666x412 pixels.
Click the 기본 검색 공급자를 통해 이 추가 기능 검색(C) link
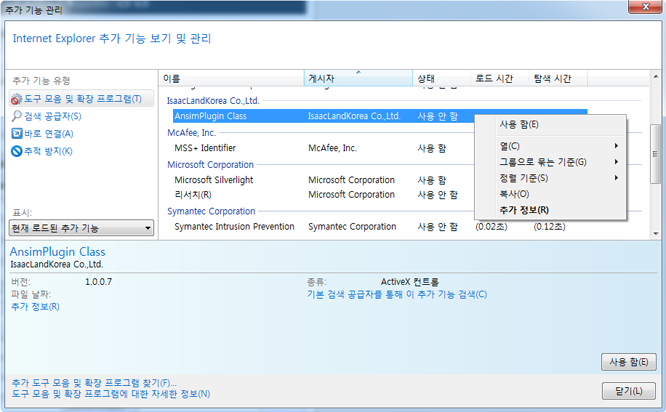point(397,294)
